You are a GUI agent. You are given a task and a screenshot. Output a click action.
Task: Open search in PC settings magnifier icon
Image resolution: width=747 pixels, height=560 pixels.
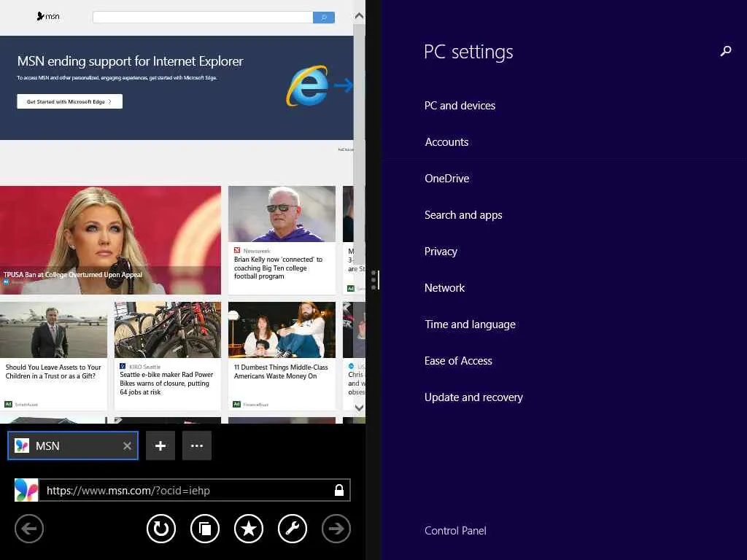pos(726,51)
